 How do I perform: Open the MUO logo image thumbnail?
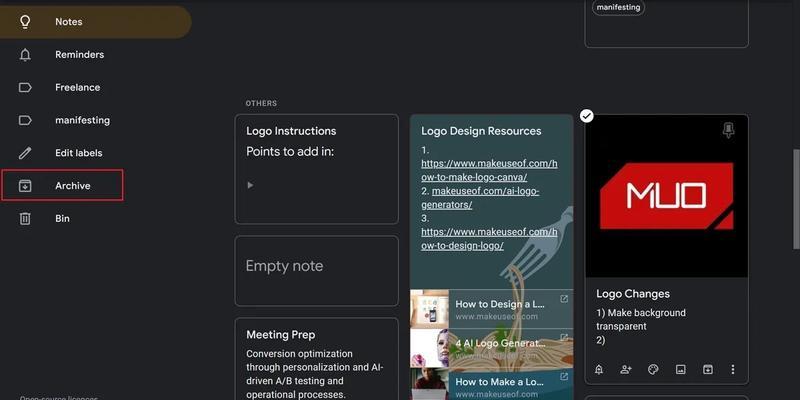pyautogui.click(x=666, y=195)
